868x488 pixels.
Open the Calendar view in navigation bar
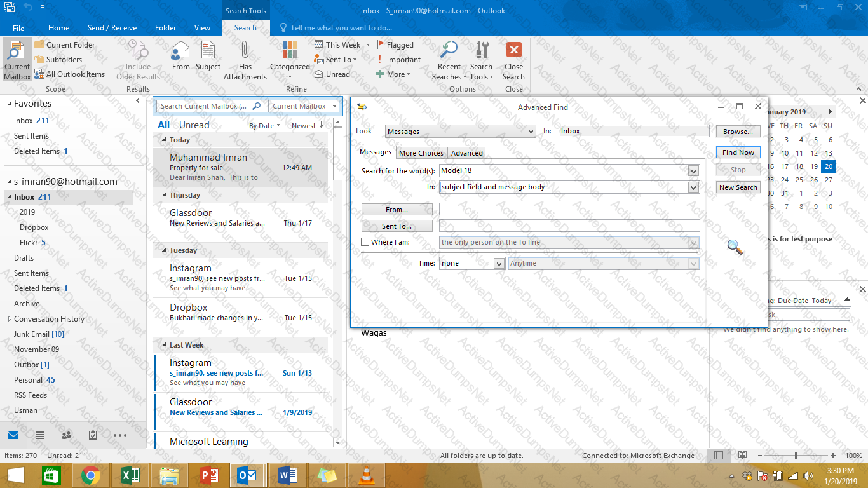[x=40, y=435]
